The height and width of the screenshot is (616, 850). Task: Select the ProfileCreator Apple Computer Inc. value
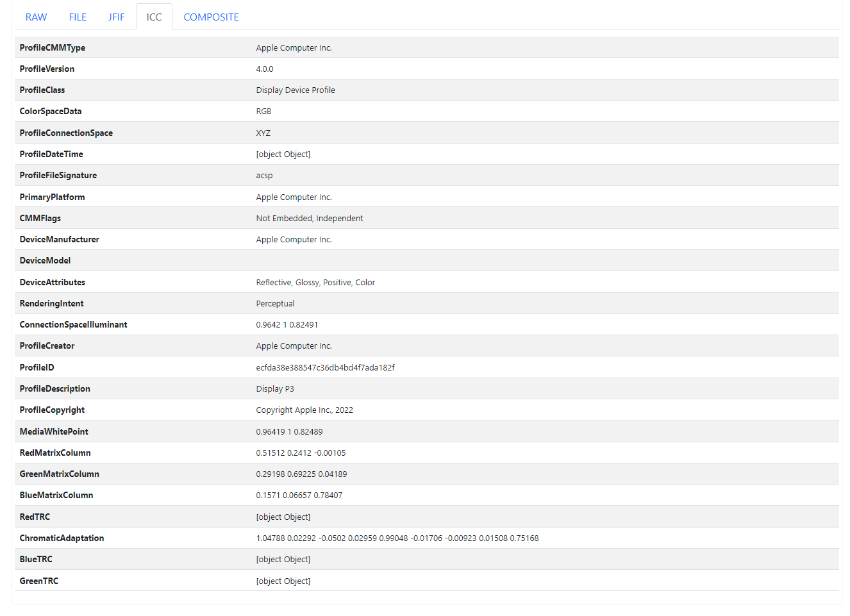click(x=294, y=346)
